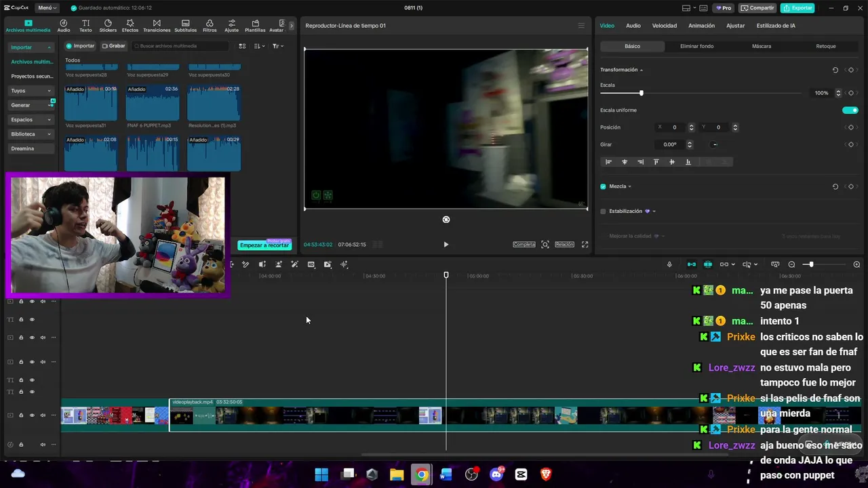Toggle the Escala uniforme switch
Screen dimensions: 868x488
(x=850, y=110)
